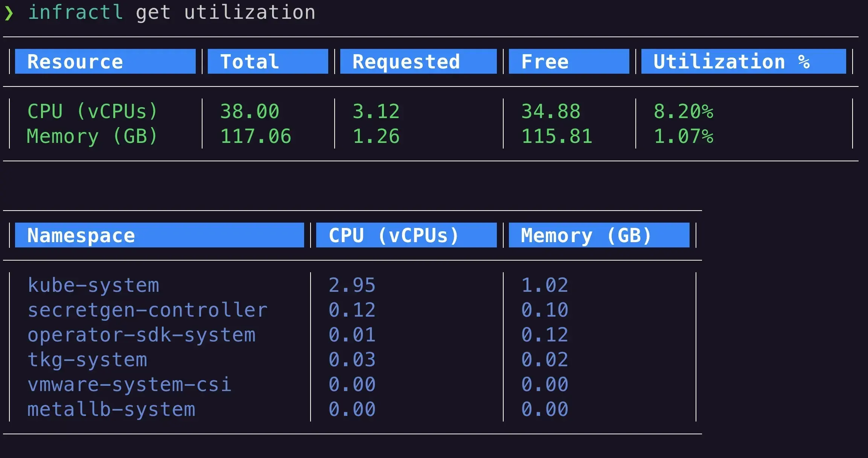Select the Memory (GB) resource row
The width and height of the screenshot is (868, 458).
coord(91,136)
